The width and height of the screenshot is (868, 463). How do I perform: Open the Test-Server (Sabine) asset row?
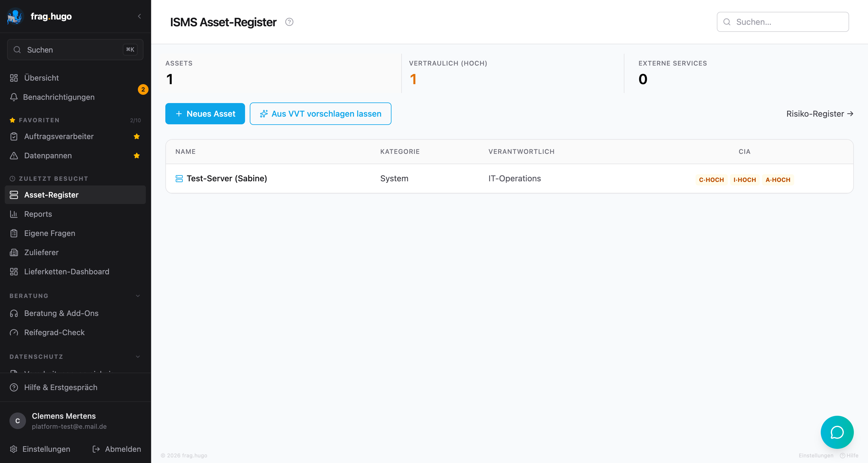(x=509, y=179)
